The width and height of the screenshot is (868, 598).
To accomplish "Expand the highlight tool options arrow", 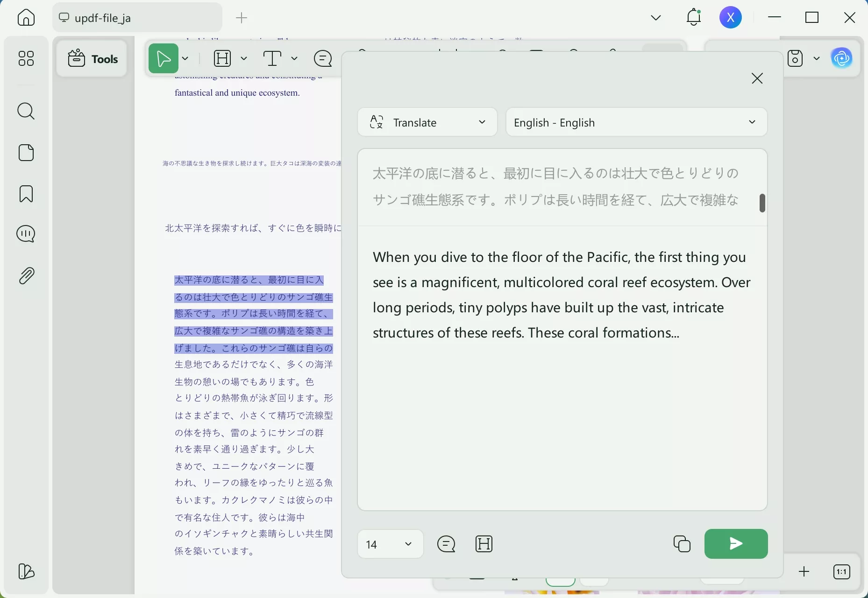I will tap(244, 59).
